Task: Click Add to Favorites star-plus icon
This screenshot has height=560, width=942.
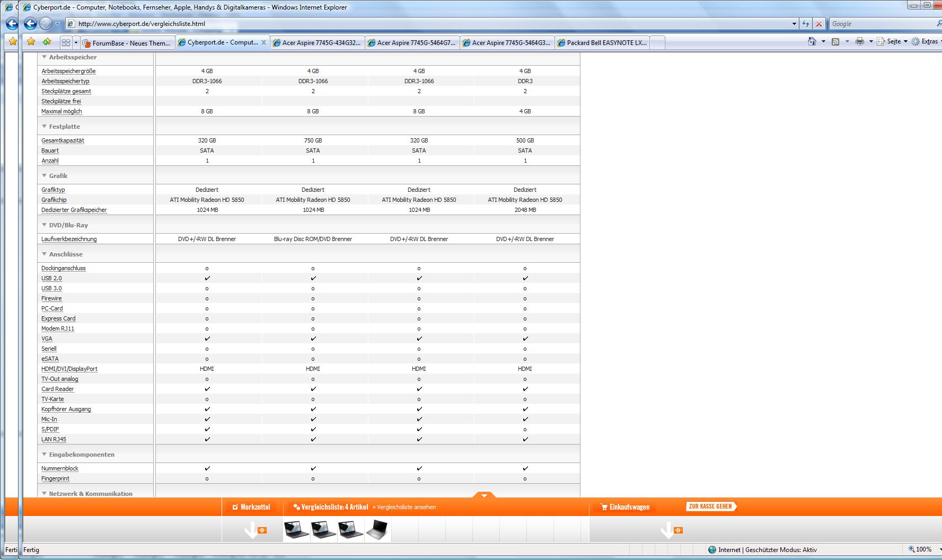Action: click(x=47, y=42)
